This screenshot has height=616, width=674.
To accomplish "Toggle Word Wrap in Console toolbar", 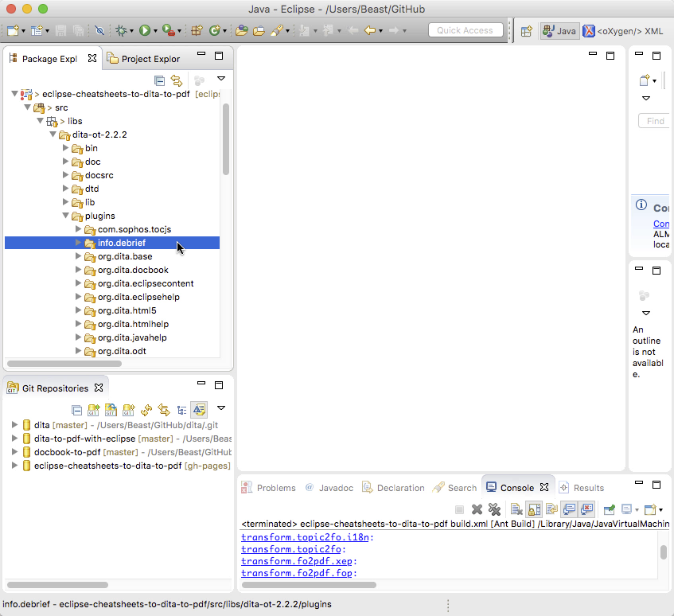I will coord(552,510).
